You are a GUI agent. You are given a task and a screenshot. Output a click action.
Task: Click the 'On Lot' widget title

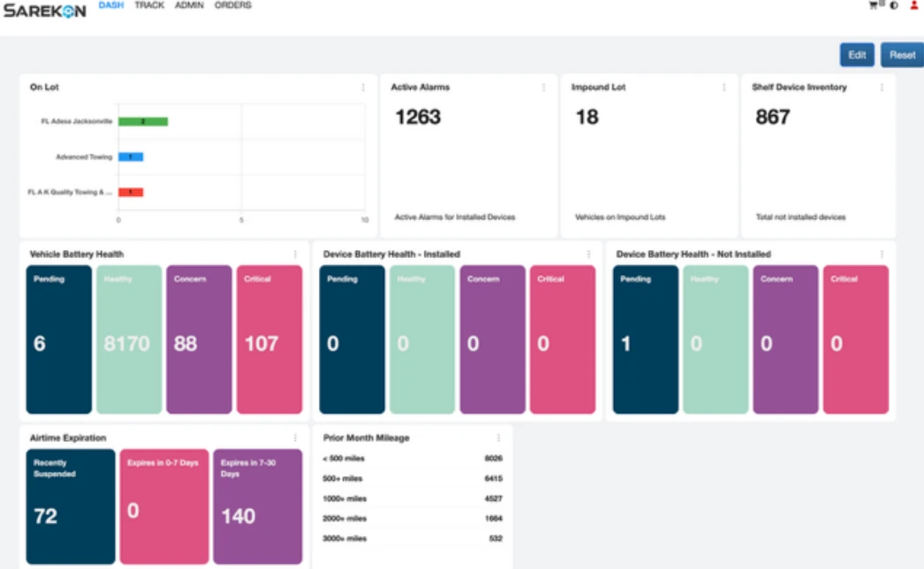click(x=44, y=87)
